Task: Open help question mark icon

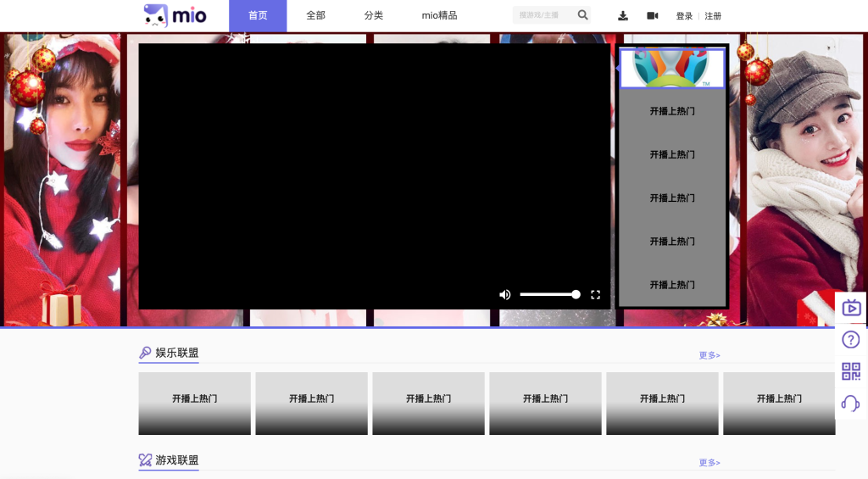Action: [x=851, y=339]
